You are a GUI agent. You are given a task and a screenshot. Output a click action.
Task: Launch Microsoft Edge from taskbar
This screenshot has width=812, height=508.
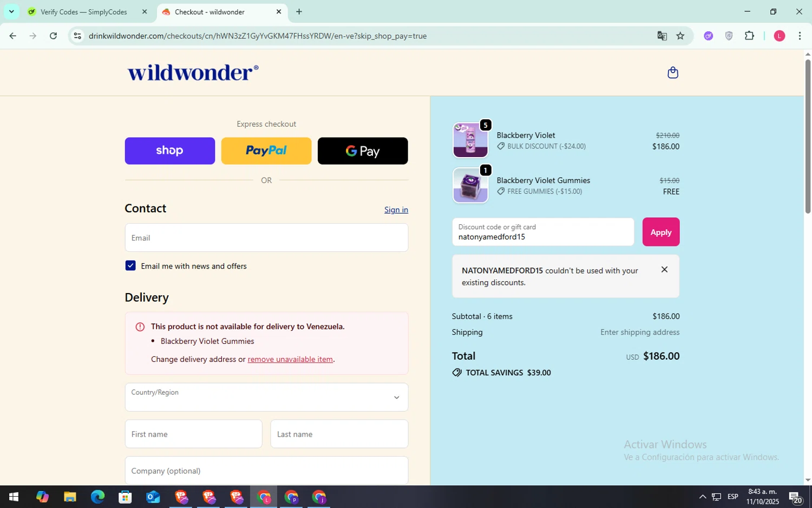pos(97,497)
